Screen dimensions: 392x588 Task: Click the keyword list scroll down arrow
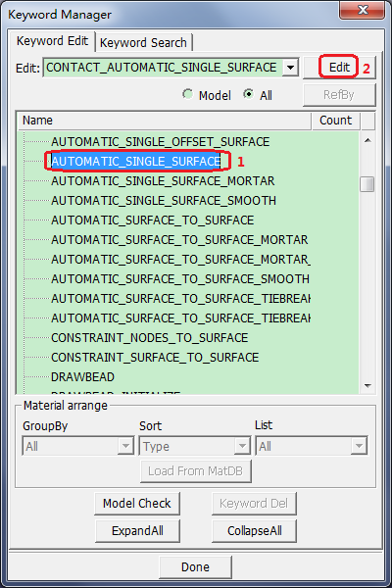pos(367,385)
